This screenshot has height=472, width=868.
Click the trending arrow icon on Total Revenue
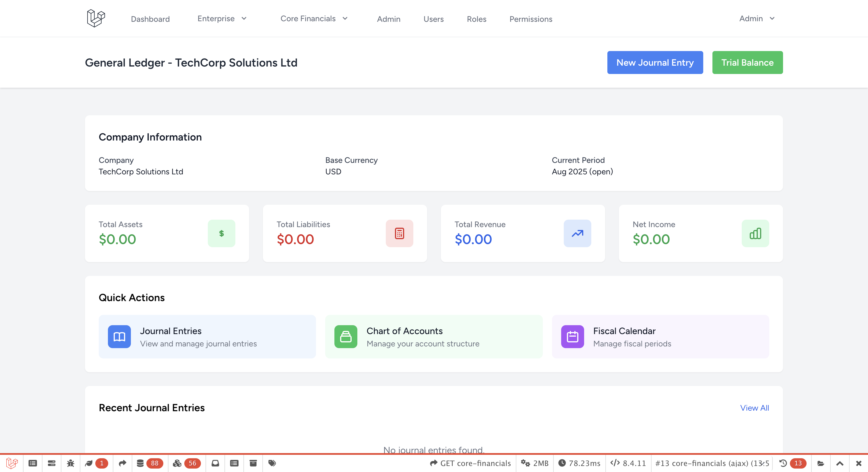point(577,233)
